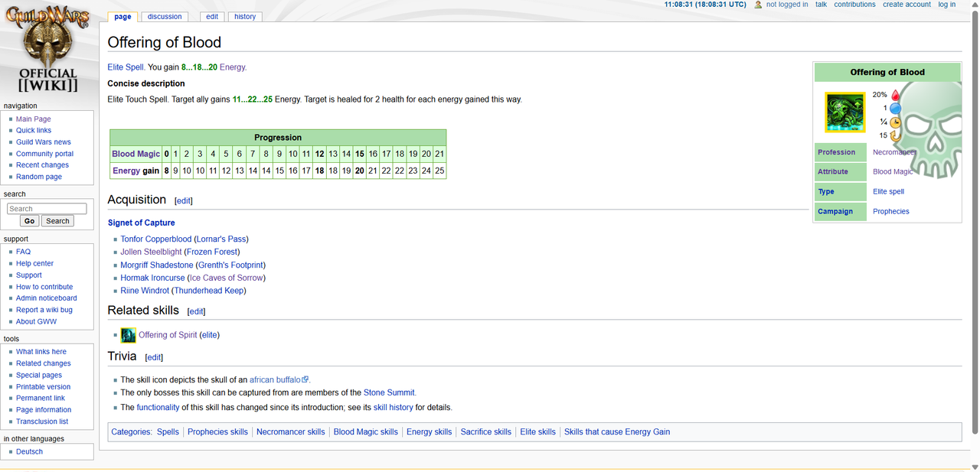Click Blood Magic in Progression table

pos(136,154)
